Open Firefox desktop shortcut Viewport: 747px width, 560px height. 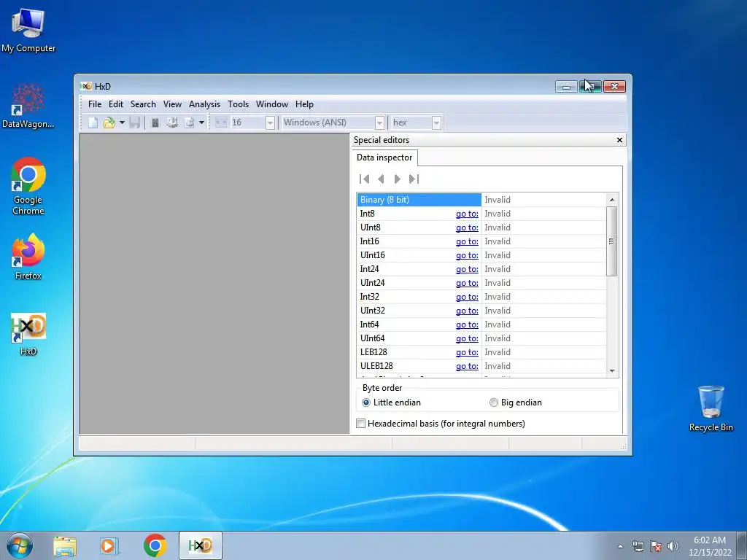(x=28, y=257)
